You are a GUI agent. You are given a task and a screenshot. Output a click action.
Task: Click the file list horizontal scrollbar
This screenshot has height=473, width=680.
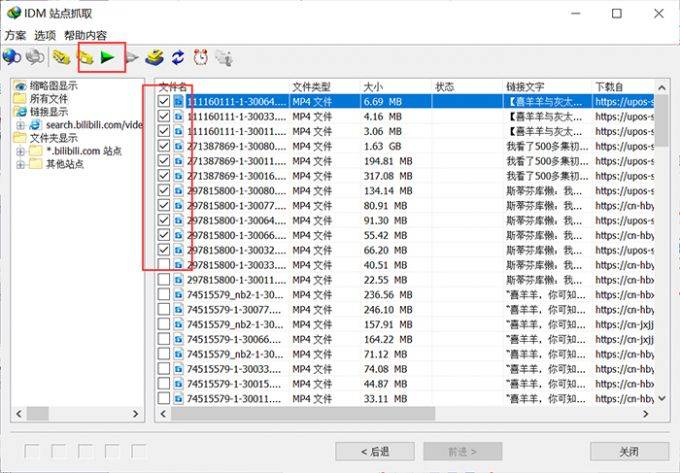point(404,414)
